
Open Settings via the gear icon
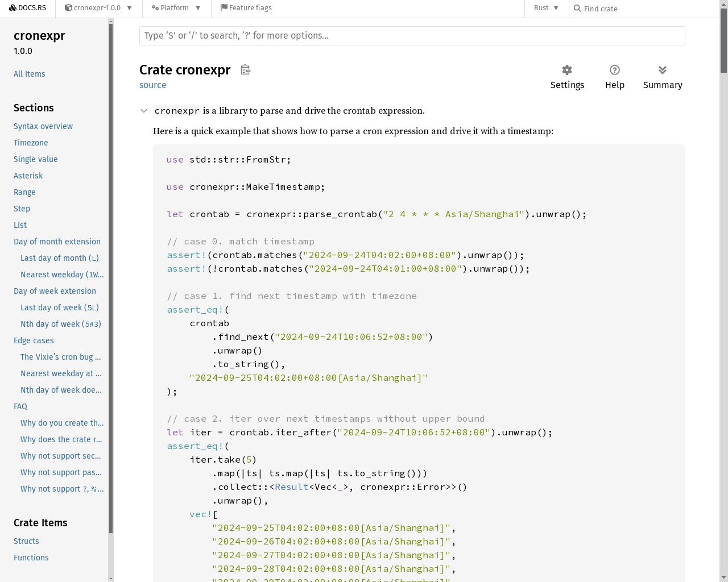(x=567, y=70)
